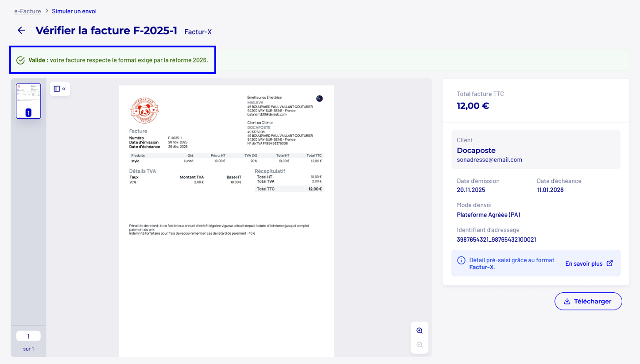
Task: Open the En savoir plus link
Action: click(589, 263)
